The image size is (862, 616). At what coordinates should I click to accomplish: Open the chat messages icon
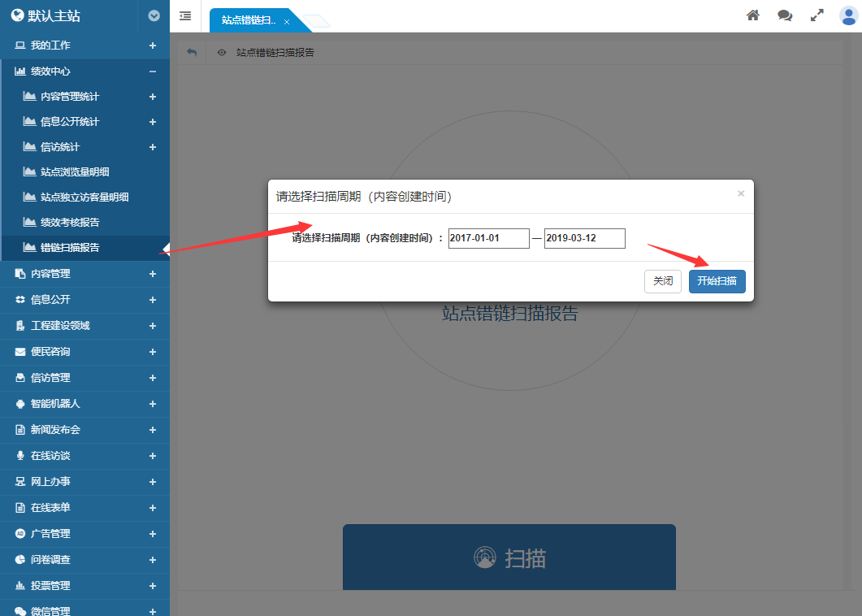(x=785, y=15)
